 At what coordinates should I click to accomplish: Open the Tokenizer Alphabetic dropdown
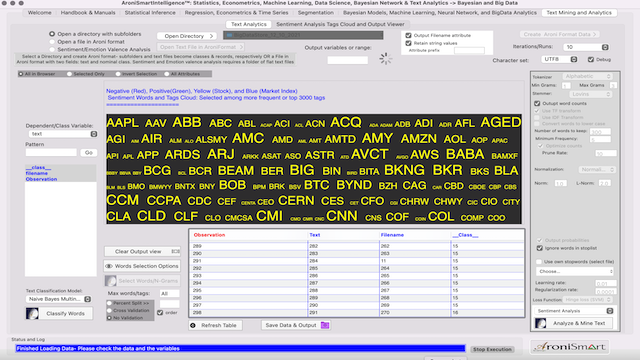pyautogui.click(x=587, y=76)
